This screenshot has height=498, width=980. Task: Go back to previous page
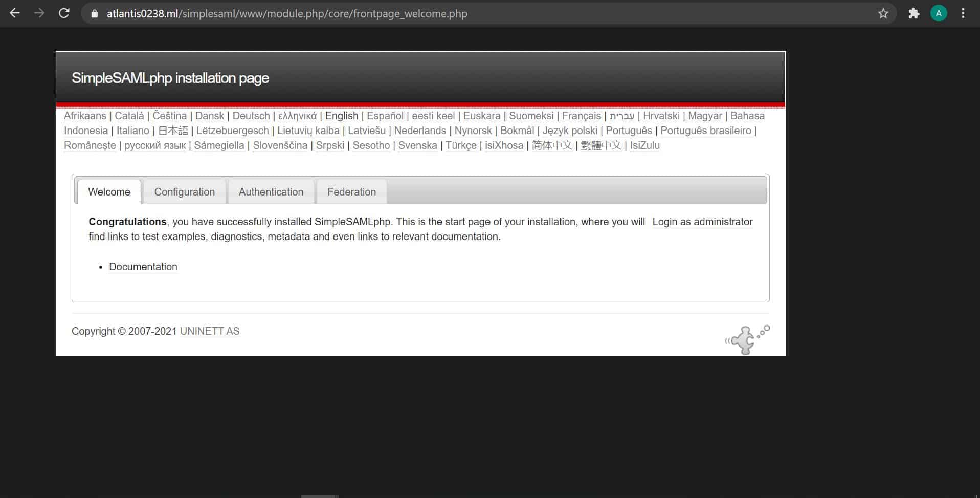click(15, 13)
